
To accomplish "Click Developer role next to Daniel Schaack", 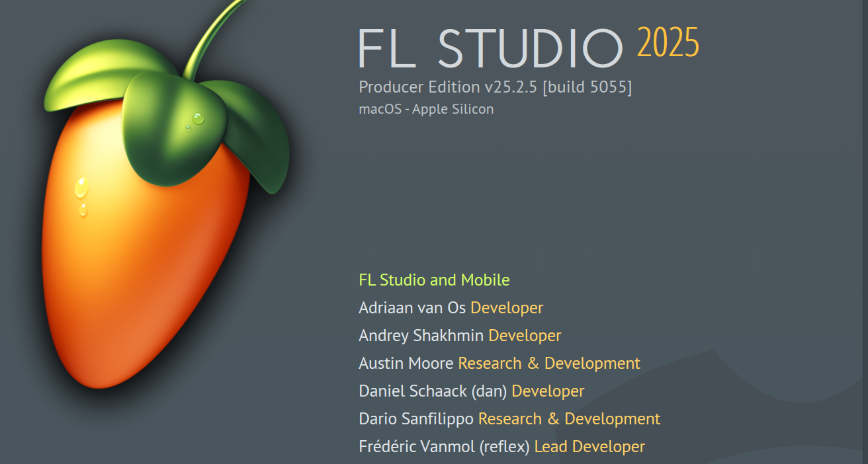I will [x=548, y=391].
